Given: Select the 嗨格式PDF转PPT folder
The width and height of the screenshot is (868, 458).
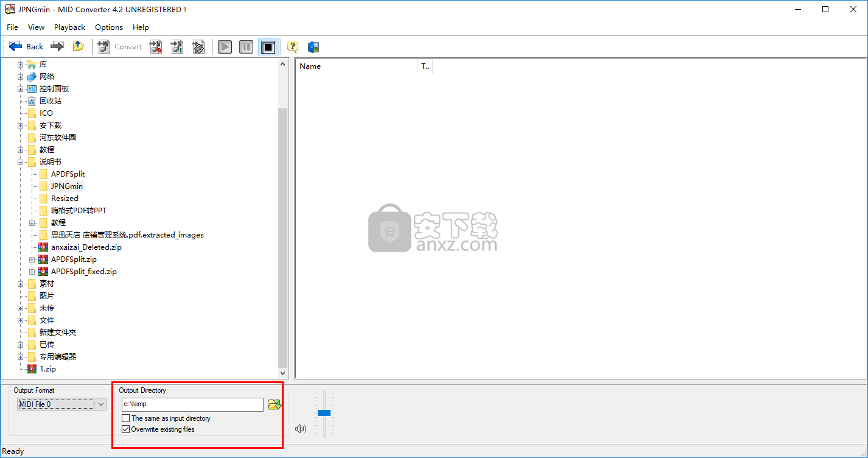Looking at the screenshot, I should tap(79, 211).
